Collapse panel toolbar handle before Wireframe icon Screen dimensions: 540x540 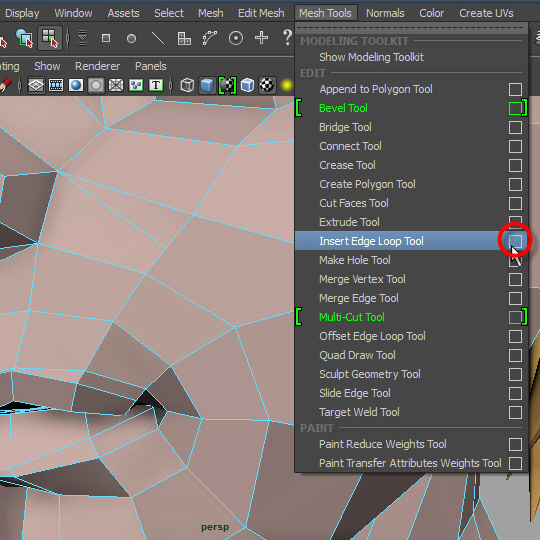[x=171, y=85]
